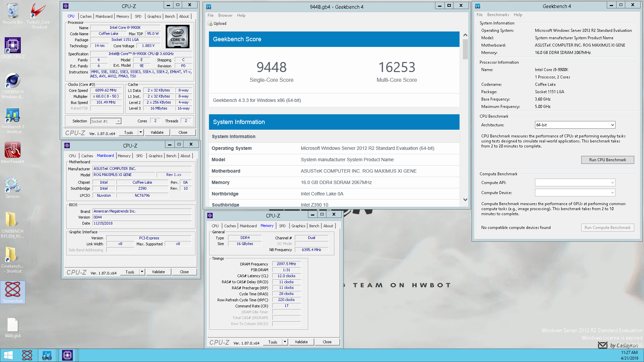Select Graphics tab in Memory CPU-Z window

299,226
